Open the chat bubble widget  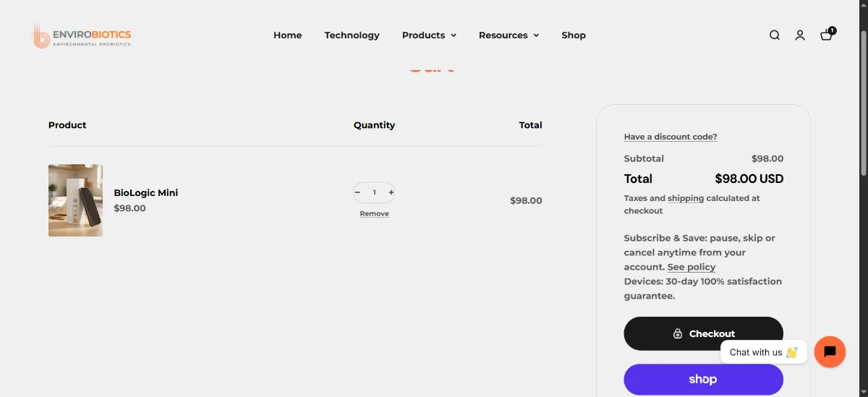point(830,352)
